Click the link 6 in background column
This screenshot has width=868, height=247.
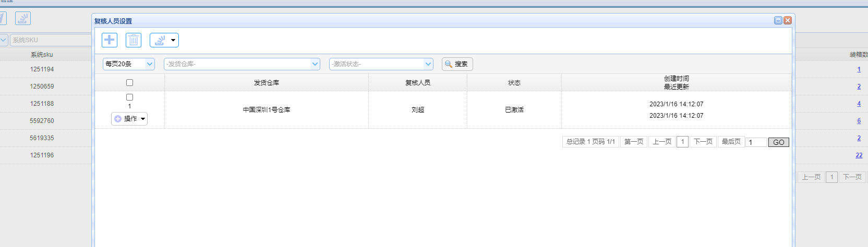(x=859, y=121)
